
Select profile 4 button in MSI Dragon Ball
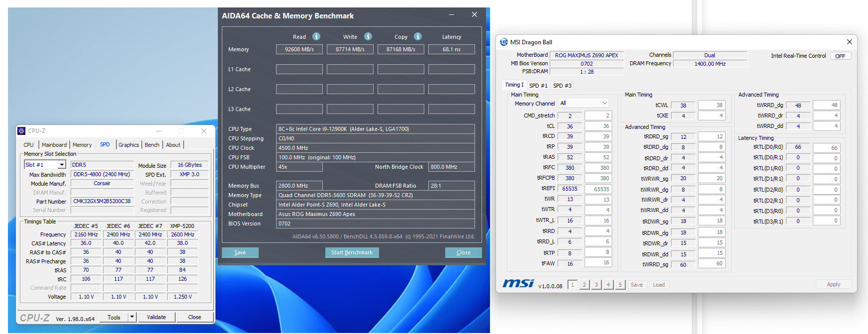[608, 285]
